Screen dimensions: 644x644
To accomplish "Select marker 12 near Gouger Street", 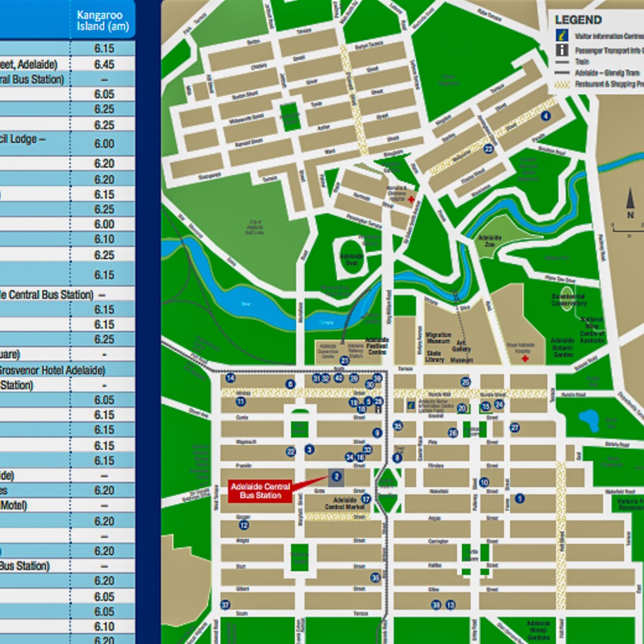I will [244, 525].
